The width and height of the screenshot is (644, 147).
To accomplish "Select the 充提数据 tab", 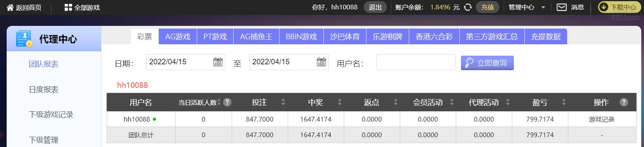I will 546,36.
